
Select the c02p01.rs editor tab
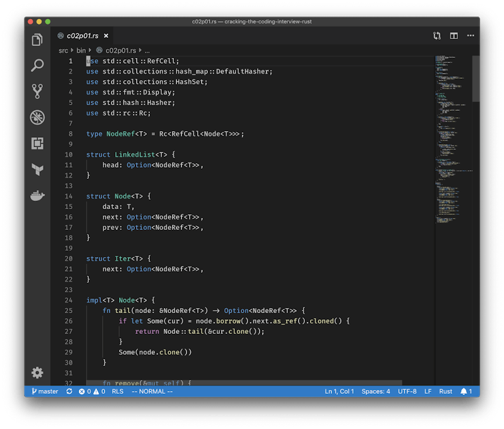point(82,36)
